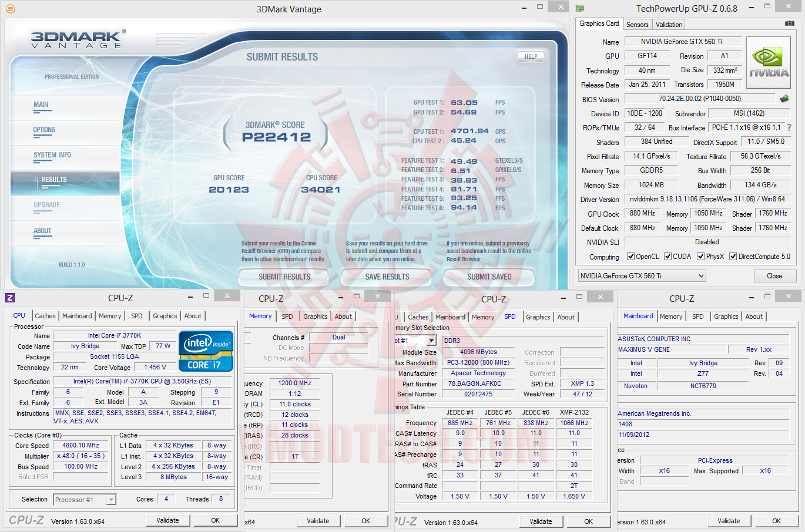Open the Graphics tab in first CPU-Z
The image size is (805, 532).
165,316
